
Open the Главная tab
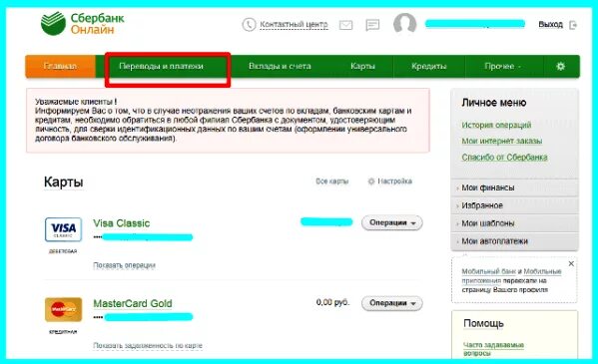[60, 67]
